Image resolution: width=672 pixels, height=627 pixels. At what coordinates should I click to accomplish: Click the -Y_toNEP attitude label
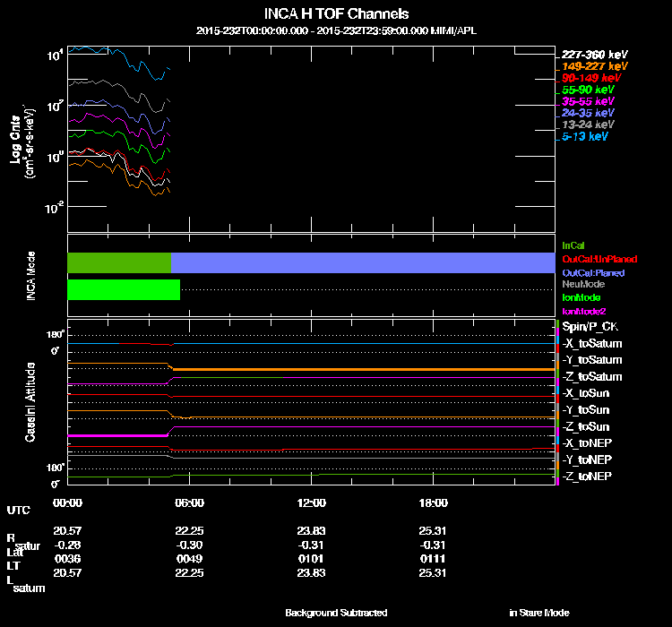coord(587,460)
